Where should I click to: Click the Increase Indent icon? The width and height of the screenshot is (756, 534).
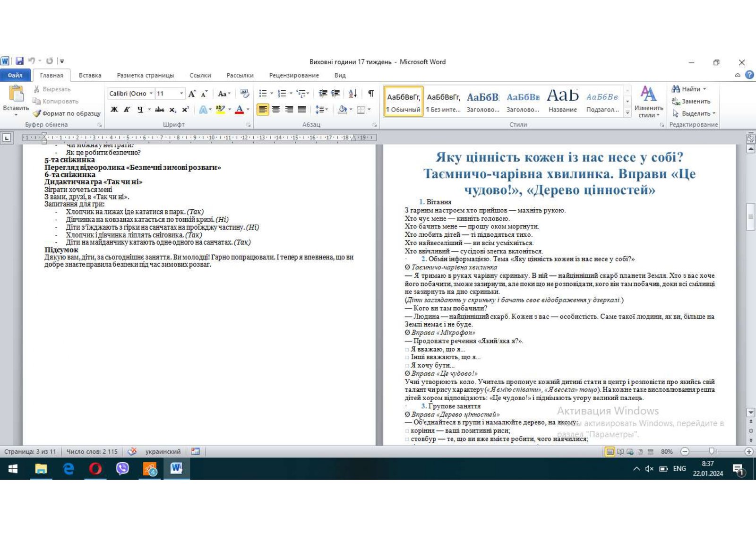pyautogui.click(x=335, y=94)
